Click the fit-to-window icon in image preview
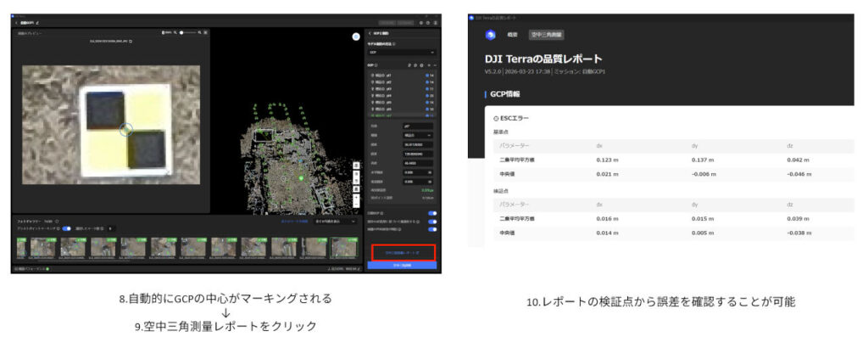 [205, 33]
